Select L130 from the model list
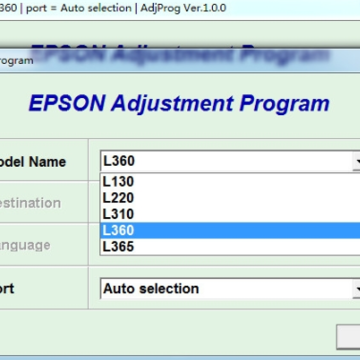The image size is (360, 360). tap(230, 182)
